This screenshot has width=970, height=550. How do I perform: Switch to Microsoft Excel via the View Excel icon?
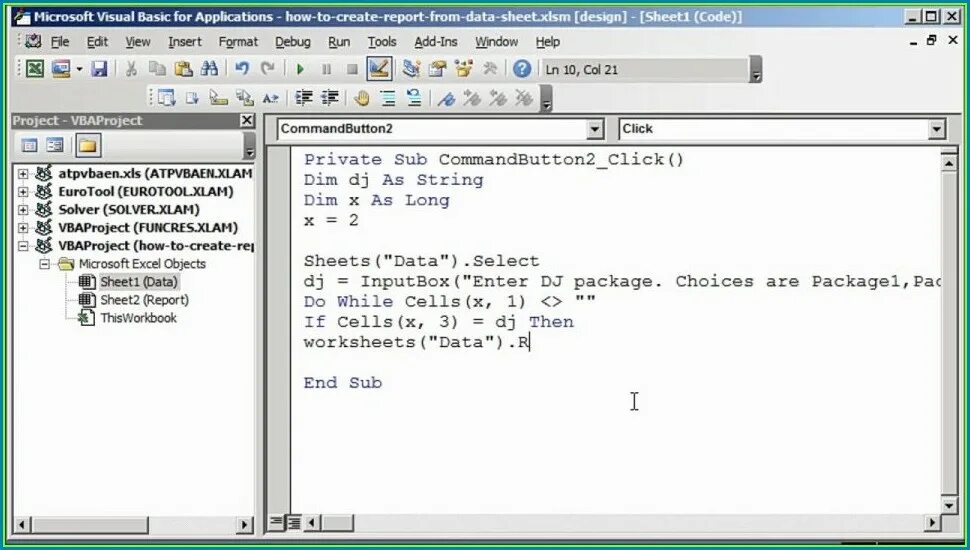coord(35,69)
